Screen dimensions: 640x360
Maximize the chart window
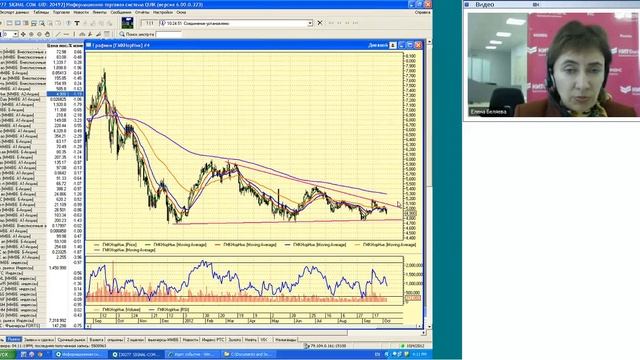(410, 45)
